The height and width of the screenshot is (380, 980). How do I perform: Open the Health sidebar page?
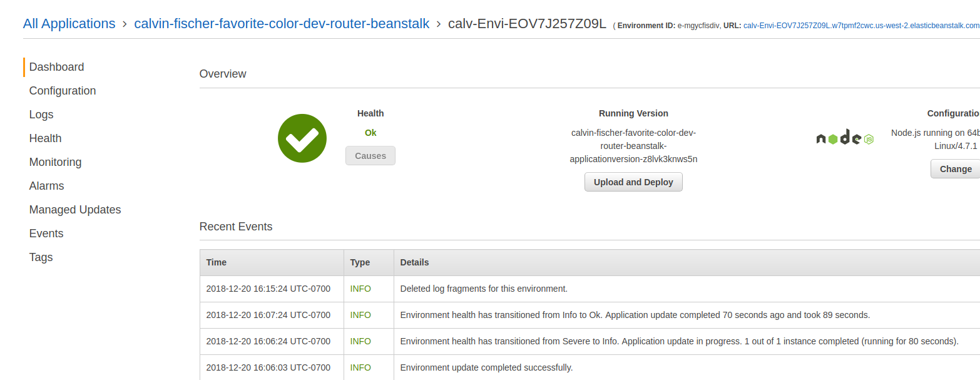[45, 138]
